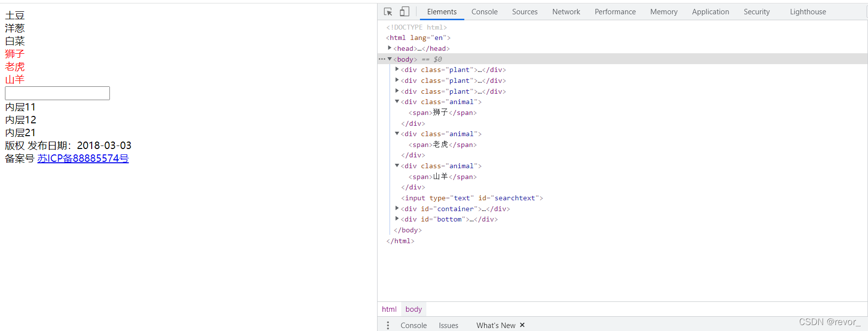Select the What's New drawer tab
Screen dimensions: 868x331
495,325
